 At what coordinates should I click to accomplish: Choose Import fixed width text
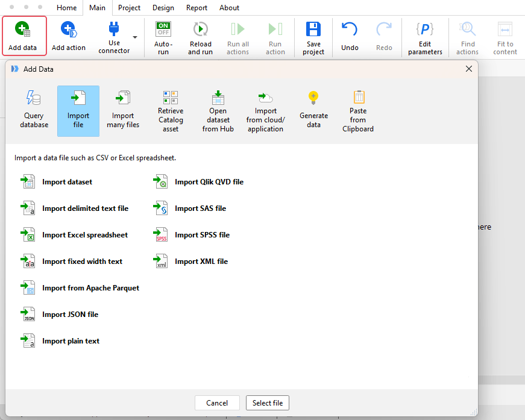(72, 262)
